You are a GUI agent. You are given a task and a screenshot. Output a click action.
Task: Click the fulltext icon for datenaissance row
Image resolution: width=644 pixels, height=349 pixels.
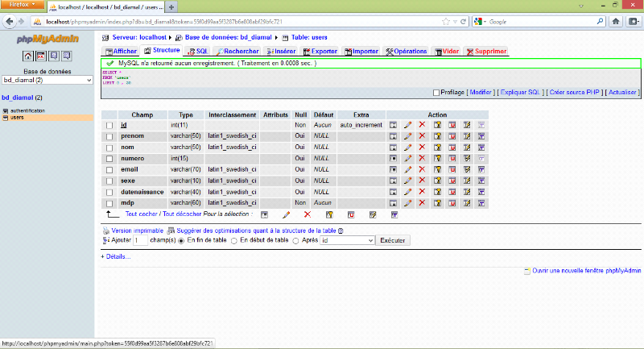coord(481,193)
